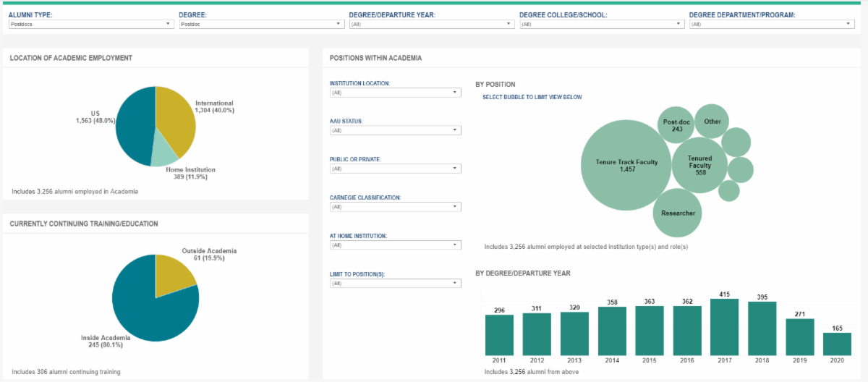Viewport: 868px width, 382px height.
Task: Open Public or Private filter dropdown
Action: (x=395, y=169)
